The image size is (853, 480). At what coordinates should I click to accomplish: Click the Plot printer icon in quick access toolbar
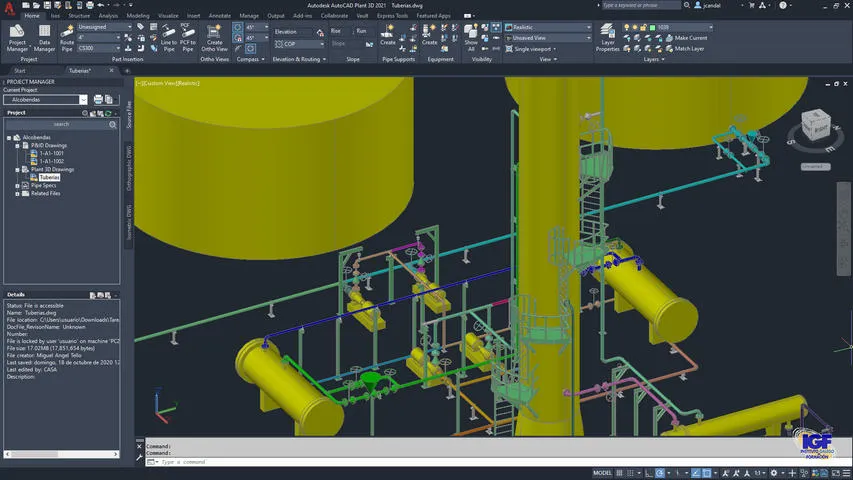(x=90, y=5)
